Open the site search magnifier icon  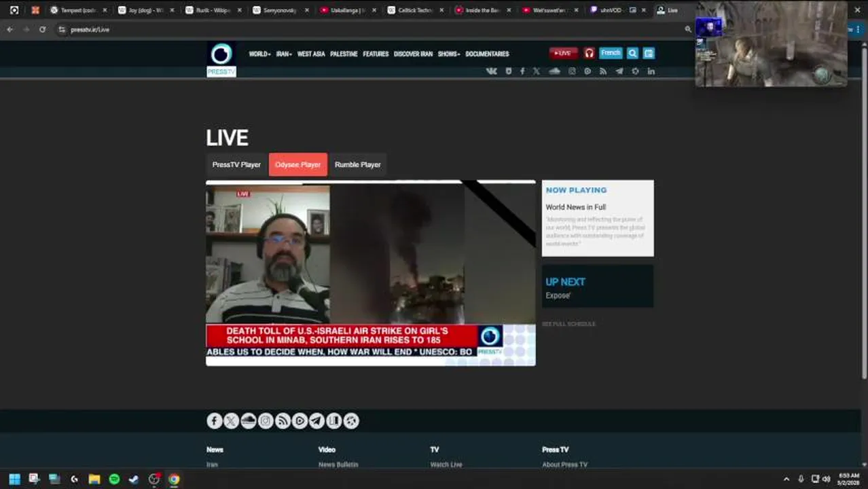coord(632,53)
